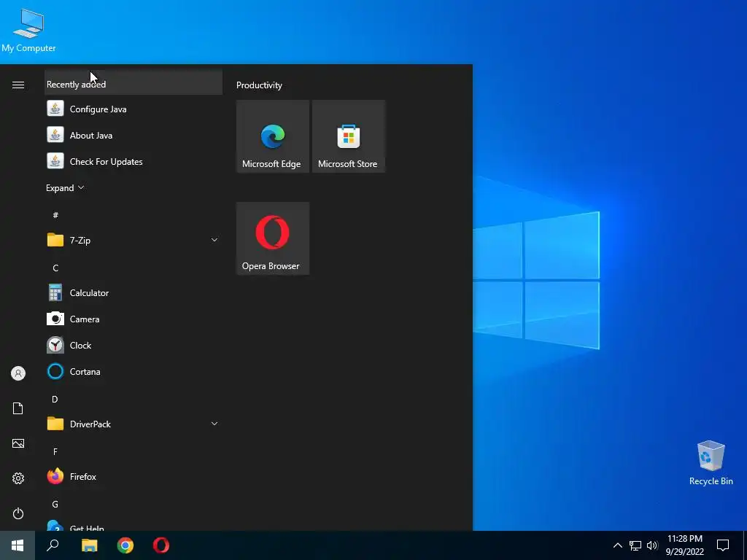Viewport: 747px width, 560px height.
Task: Launch Opera from the taskbar
Action: [x=161, y=545]
